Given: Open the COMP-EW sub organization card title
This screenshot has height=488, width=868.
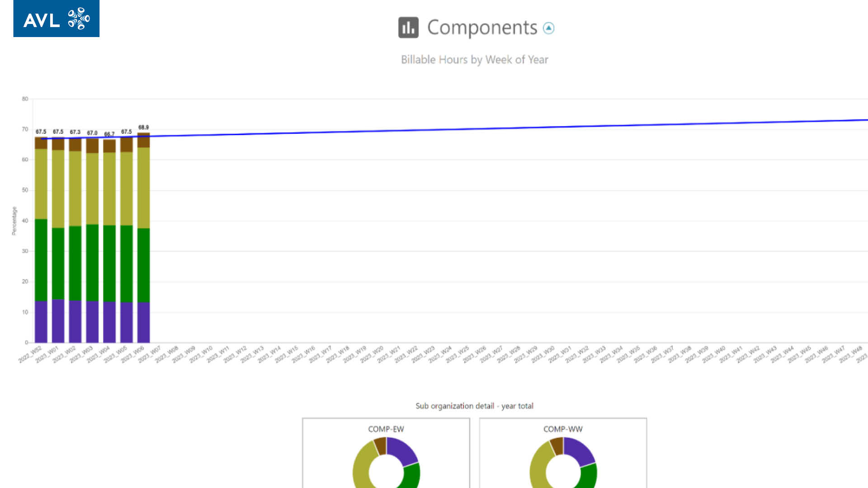Looking at the screenshot, I should (x=386, y=429).
